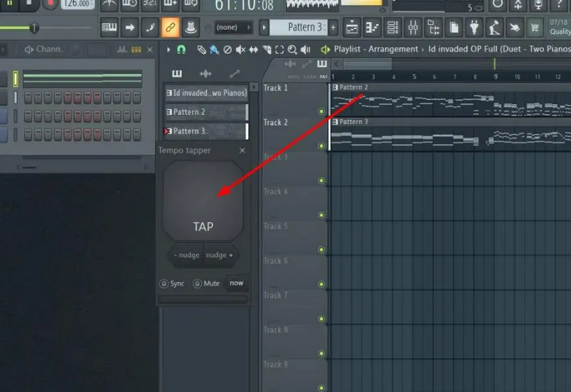571x392 pixels.
Task: Click the 'nudge +' button
Action: tap(219, 255)
